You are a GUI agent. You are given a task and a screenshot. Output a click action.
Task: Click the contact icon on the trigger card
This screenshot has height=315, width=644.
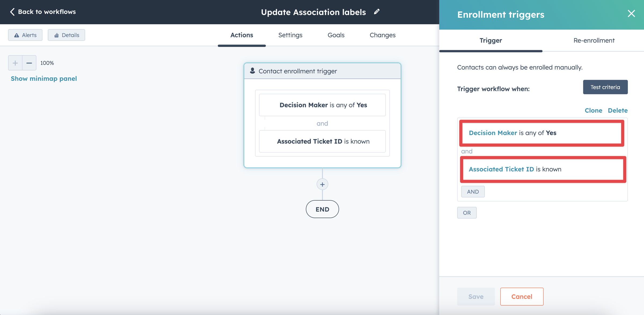(x=253, y=71)
